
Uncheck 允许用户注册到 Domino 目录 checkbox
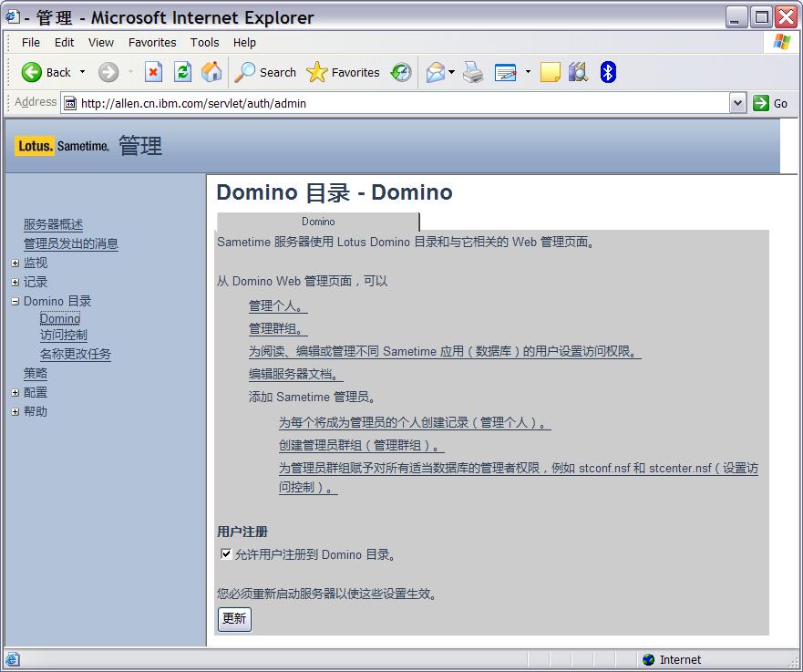226,553
